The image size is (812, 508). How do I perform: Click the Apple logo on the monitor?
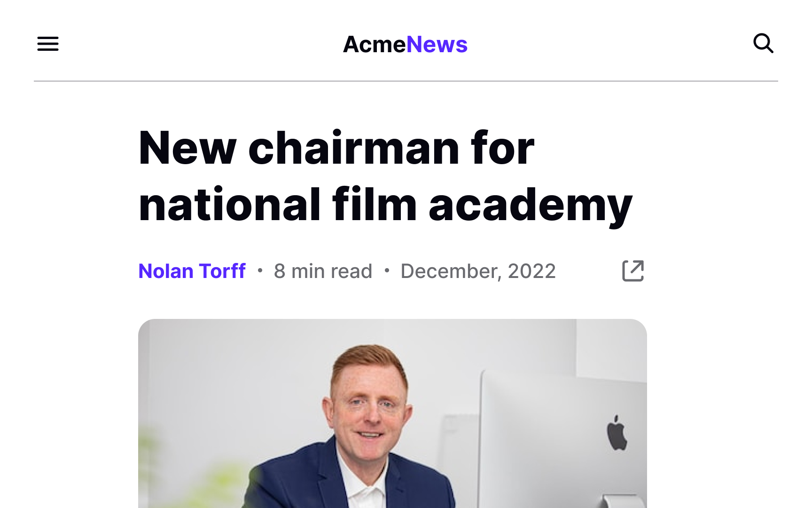click(617, 433)
